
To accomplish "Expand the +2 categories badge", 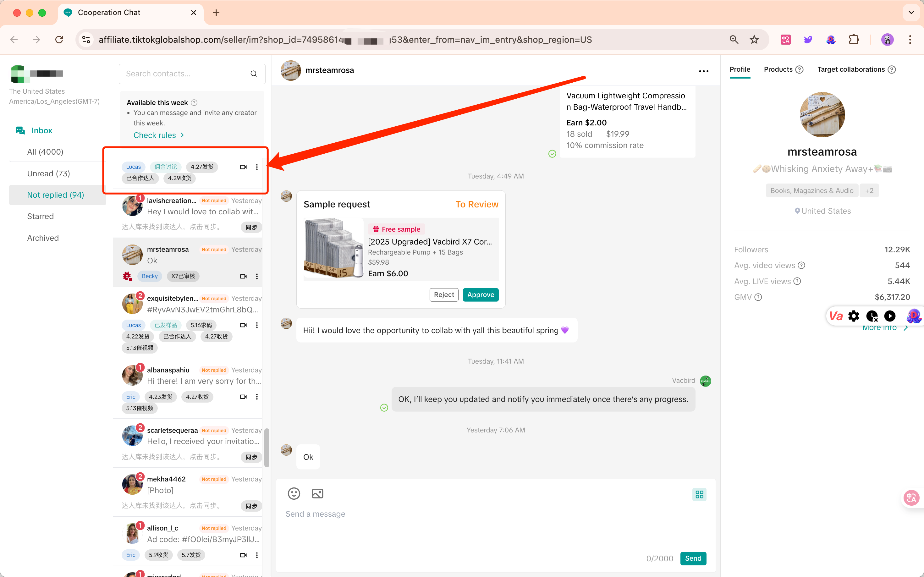I will click(869, 190).
